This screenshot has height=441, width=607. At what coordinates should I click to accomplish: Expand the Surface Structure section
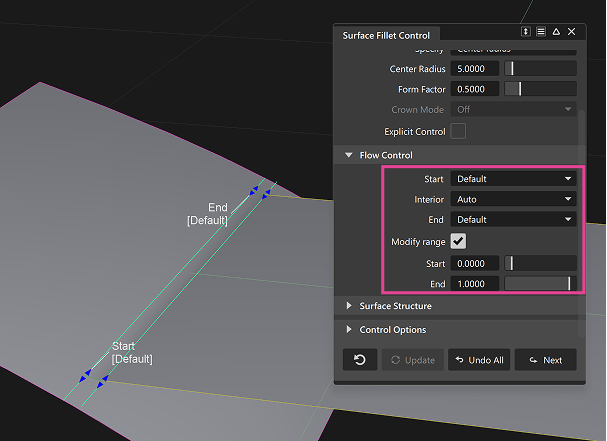click(349, 306)
